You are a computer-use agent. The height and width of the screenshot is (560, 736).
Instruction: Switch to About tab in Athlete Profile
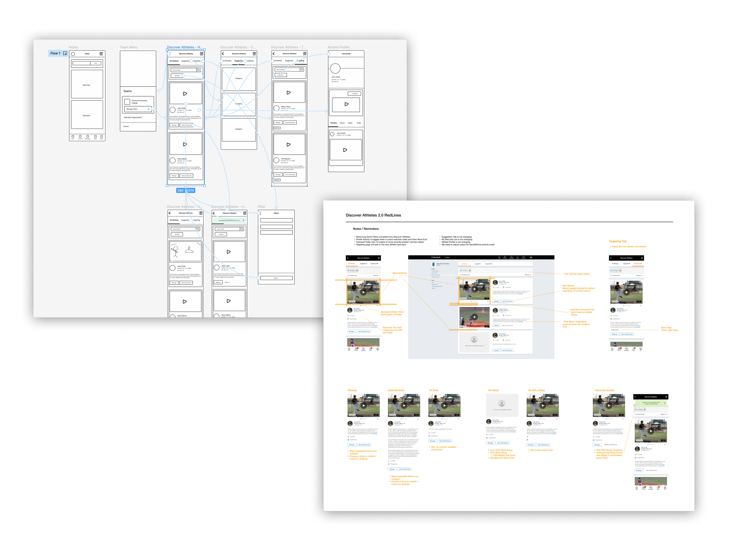(342, 123)
